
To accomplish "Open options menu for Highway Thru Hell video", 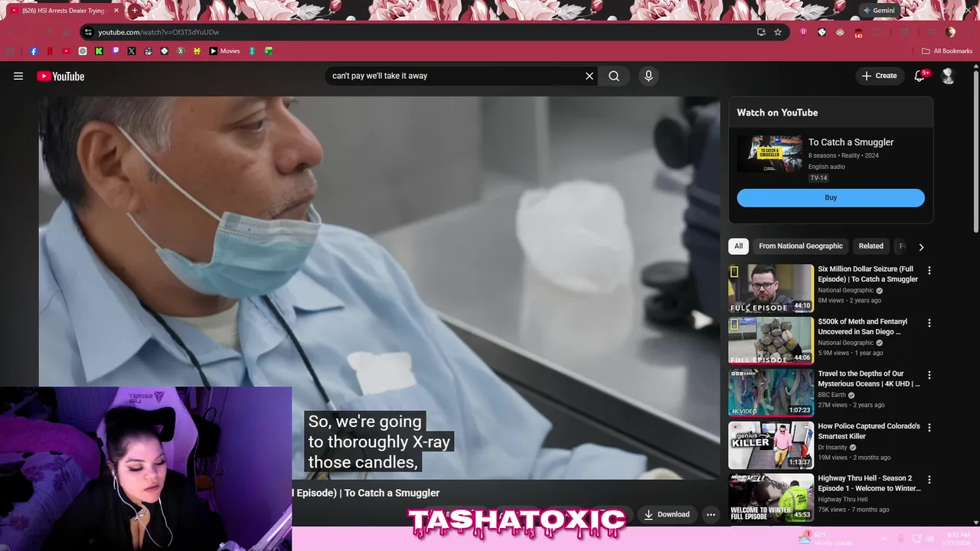I will point(929,480).
